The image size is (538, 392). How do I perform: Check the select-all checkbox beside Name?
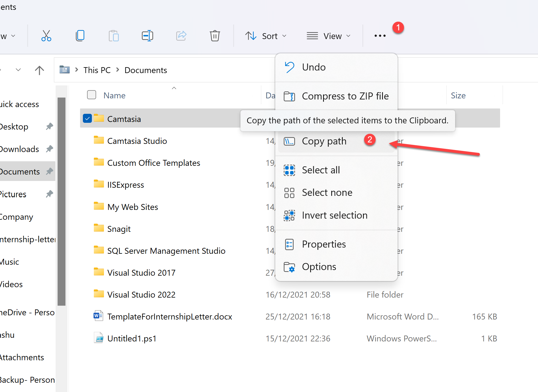pyautogui.click(x=91, y=95)
